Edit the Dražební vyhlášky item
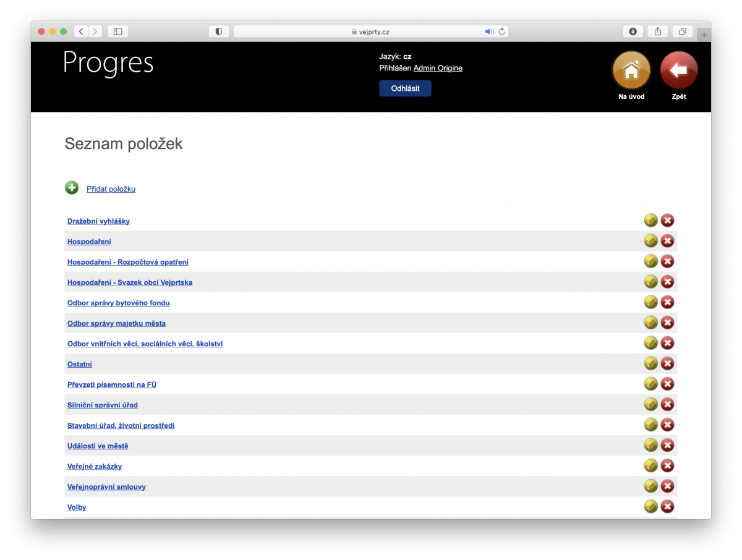742x560 pixels. point(650,221)
